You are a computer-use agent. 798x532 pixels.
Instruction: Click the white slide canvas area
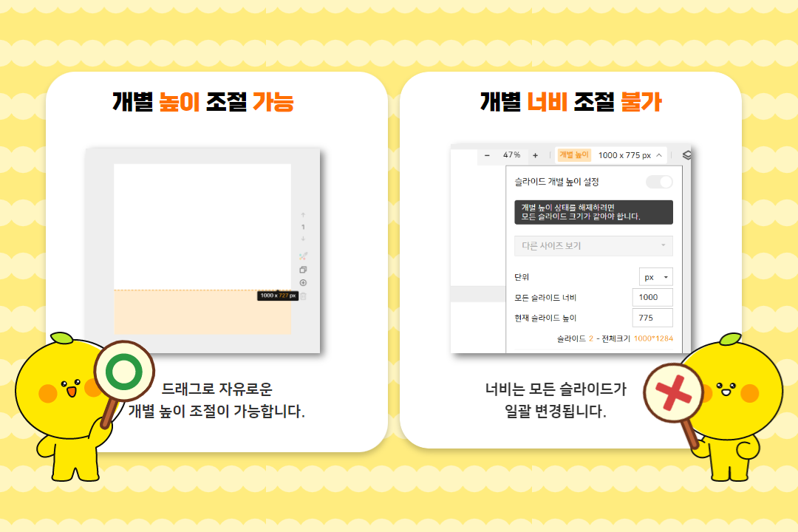(x=202, y=227)
